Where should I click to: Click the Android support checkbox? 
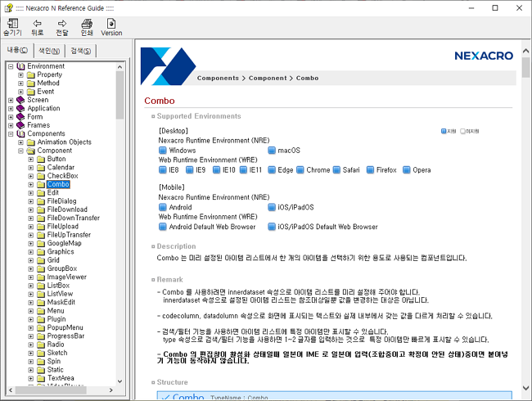[163, 207]
